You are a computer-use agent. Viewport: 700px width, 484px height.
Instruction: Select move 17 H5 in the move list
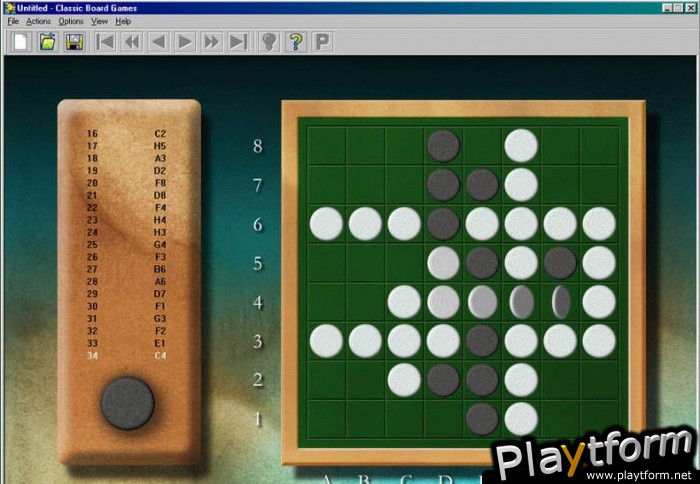tap(126, 146)
